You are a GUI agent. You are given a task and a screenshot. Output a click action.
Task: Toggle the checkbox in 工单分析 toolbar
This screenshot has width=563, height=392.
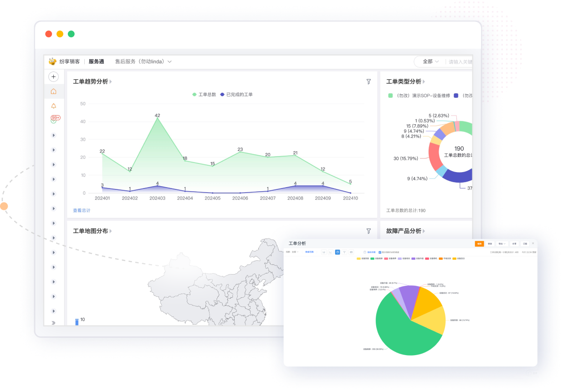(x=380, y=252)
